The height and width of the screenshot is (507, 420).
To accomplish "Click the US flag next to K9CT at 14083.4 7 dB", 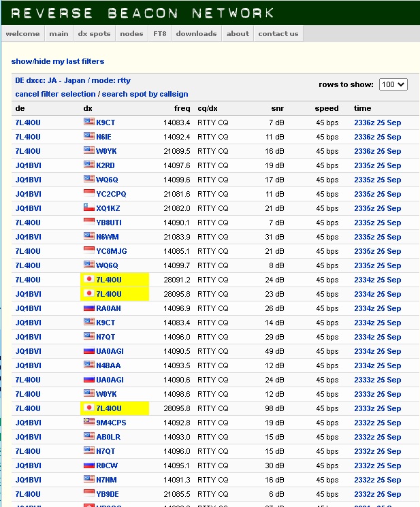I will pyautogui.click(x=89, y=122).
